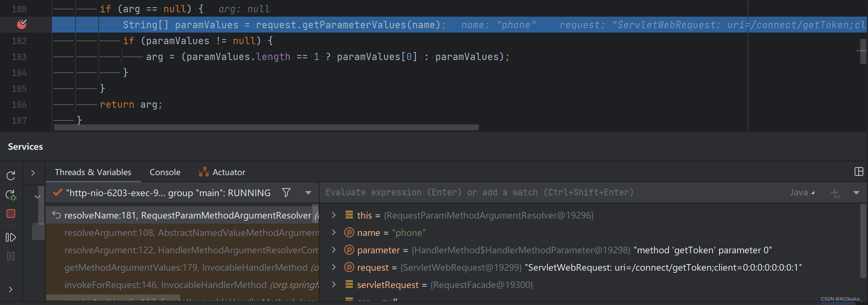Expand the 'name' variable node

pyautogui.click(x=334, y=232)
